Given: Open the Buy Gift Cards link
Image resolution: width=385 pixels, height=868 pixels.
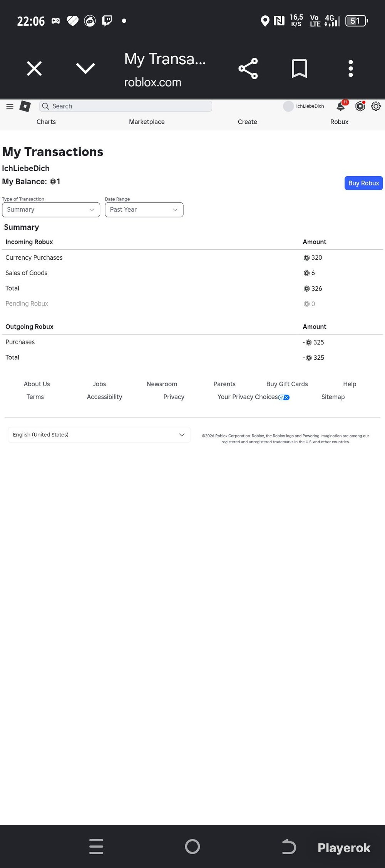Looking at the screenshot, I should point(287,384).
